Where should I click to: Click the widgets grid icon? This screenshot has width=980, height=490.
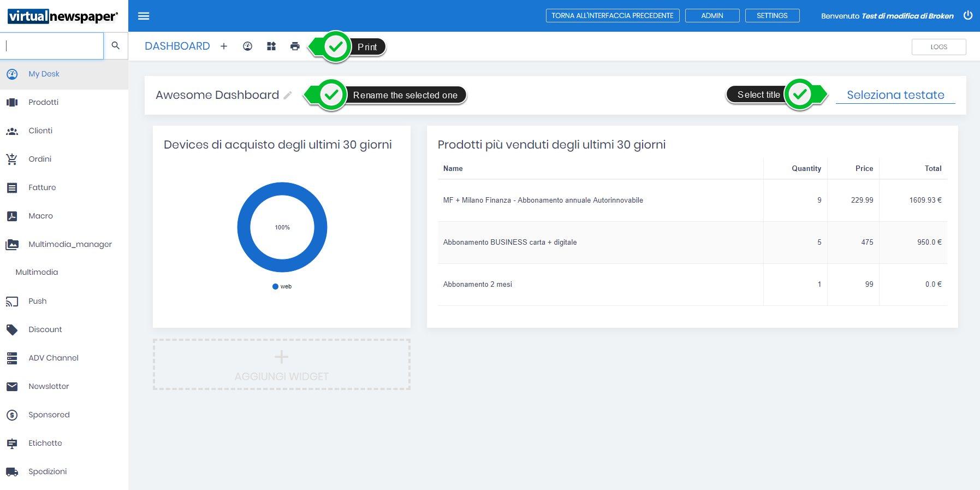pyautogui.click(x=271, y=46)
